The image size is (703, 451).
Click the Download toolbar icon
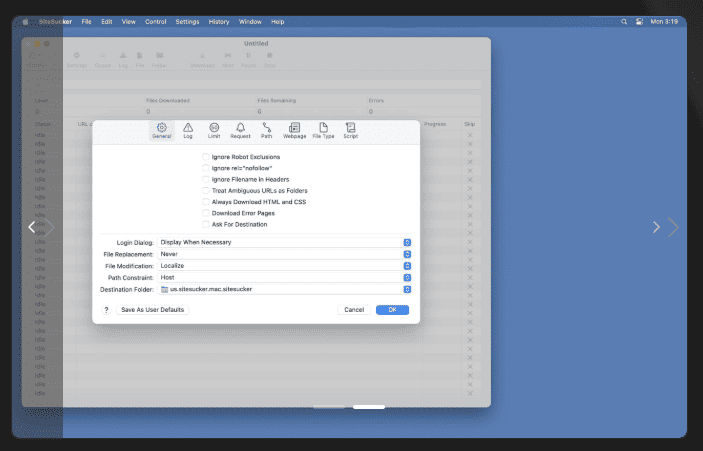tap(202, 60)
